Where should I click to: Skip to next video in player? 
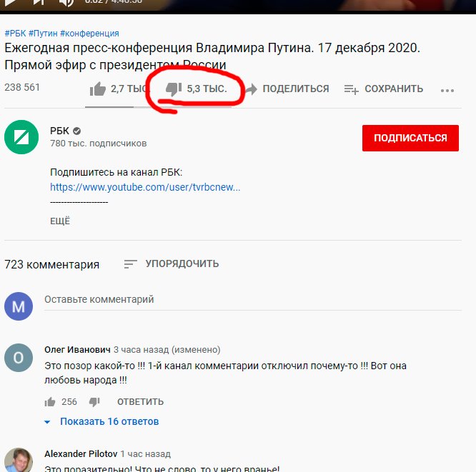pos(39,2)
